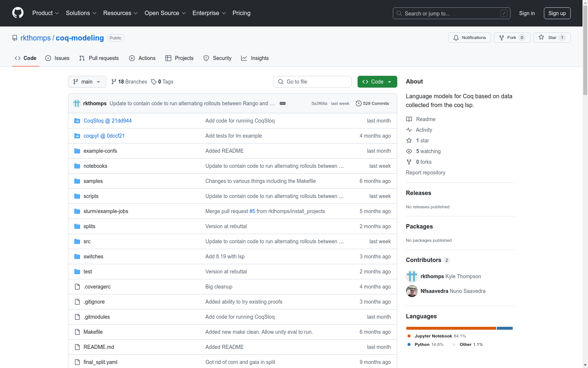Click the Jupyter Notebook language bar segment
The width and height of the screenshot is (588, 368).
pos(451,328)
